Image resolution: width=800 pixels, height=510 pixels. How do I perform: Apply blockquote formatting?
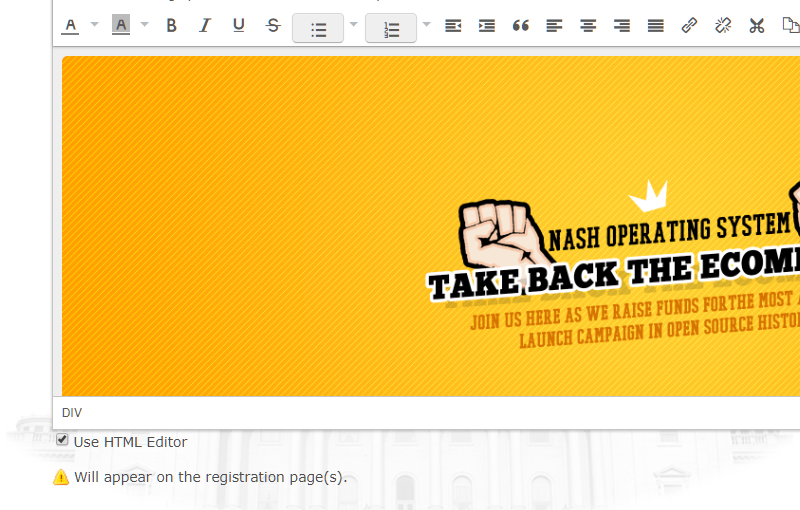tap(520, 26)
